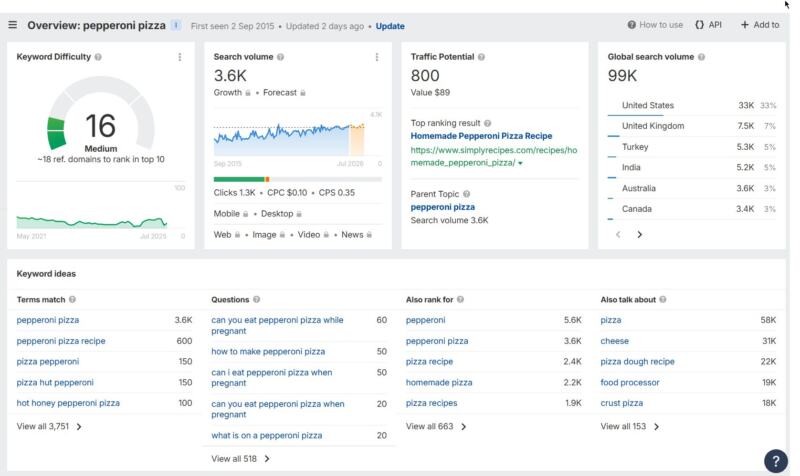Viewport: 800px width, 476px height.
Task: Open the hamburger menu icon
Action: point(13,25)
